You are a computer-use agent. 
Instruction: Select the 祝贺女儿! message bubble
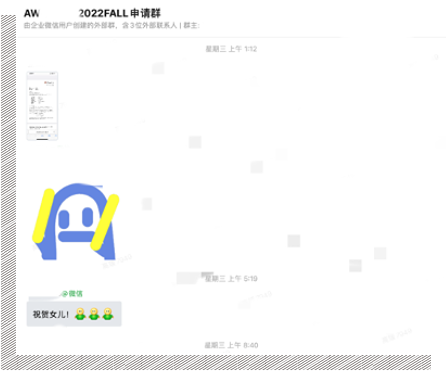click(x=74, y=314)
